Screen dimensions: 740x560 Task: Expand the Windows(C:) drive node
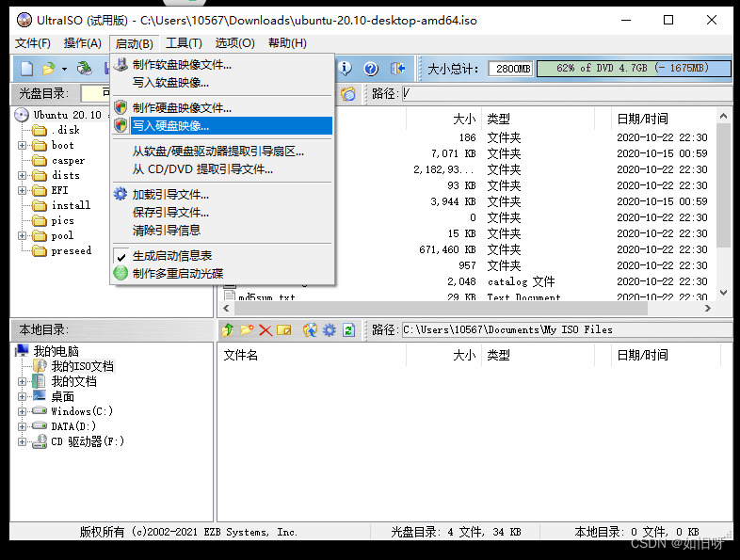pos(23,412)
